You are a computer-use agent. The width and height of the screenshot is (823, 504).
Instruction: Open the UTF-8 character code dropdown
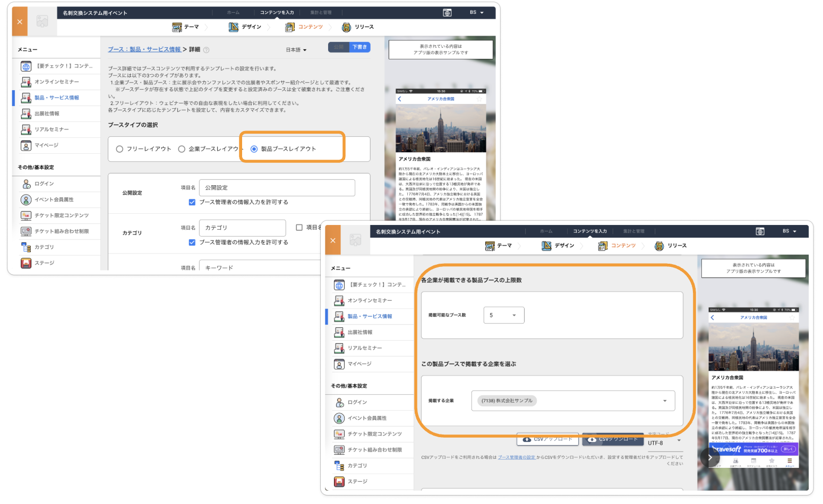pos(664,443)
